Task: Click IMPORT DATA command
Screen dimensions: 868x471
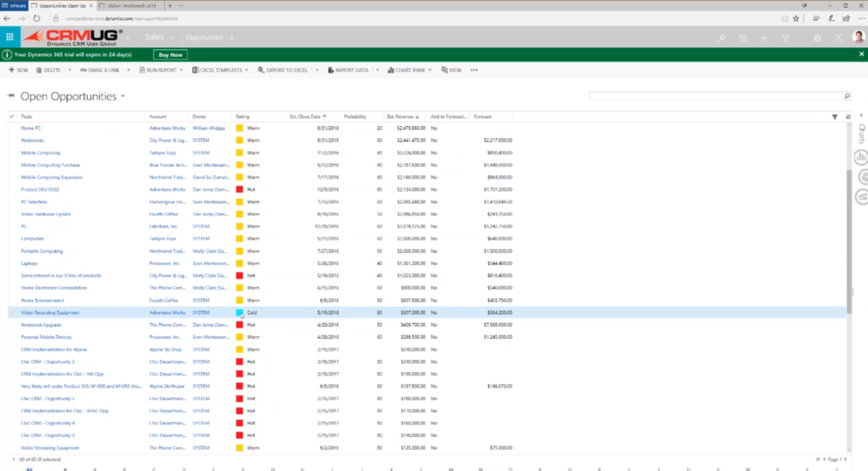Action: click(x=348, y=70)
